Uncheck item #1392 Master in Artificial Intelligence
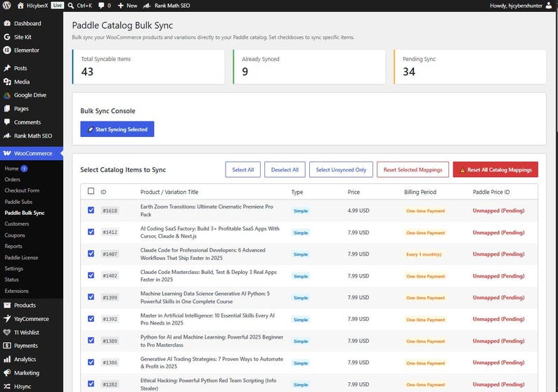 tap(91, 319)
